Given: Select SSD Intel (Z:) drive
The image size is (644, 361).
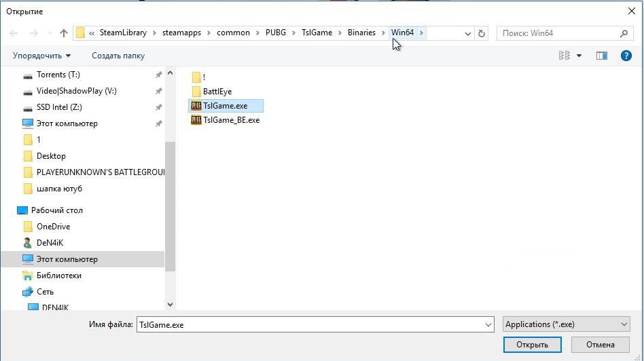Looking at the screenshot, I should tap(59, 107).
